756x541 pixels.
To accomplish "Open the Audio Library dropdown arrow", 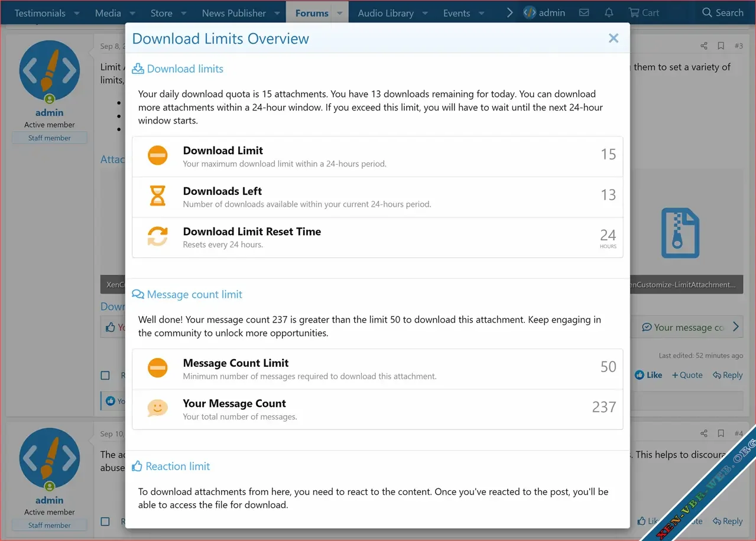I will 425,13.
